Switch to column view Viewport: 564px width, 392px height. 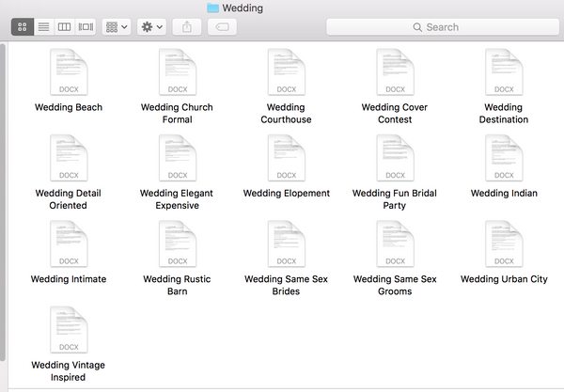pyautogui.click(x=64, y=27)
